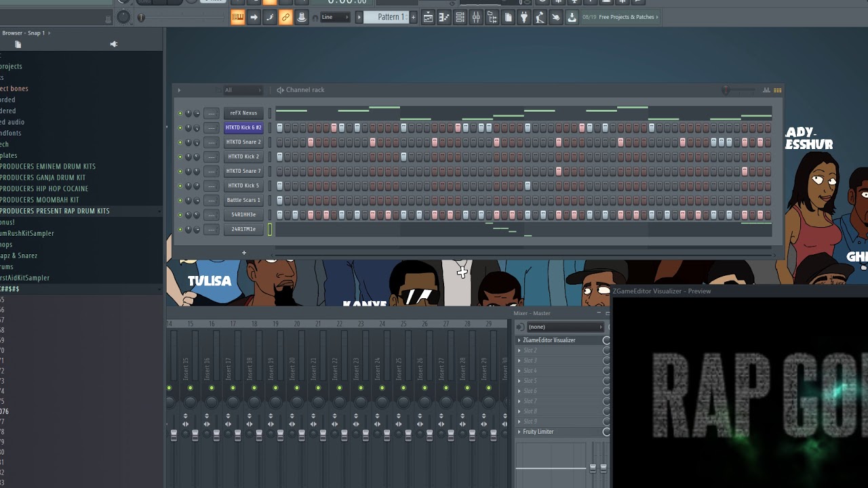Expand Fruity Limiter slot menu arrow
The height and width of the screenshot is (488, 868).
coord(519,432)
